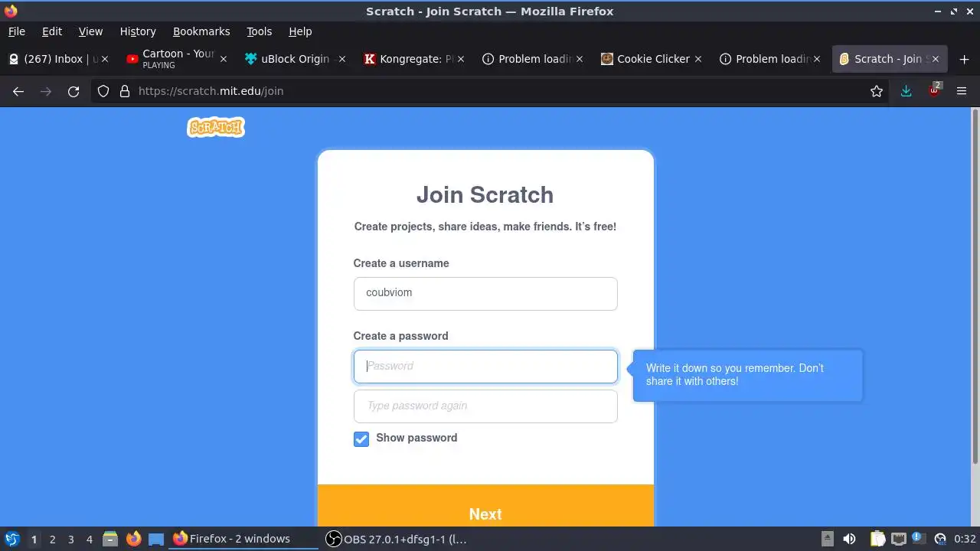Click the orange Next button
The image size is (980, 551).
click(x=485, y=506)
